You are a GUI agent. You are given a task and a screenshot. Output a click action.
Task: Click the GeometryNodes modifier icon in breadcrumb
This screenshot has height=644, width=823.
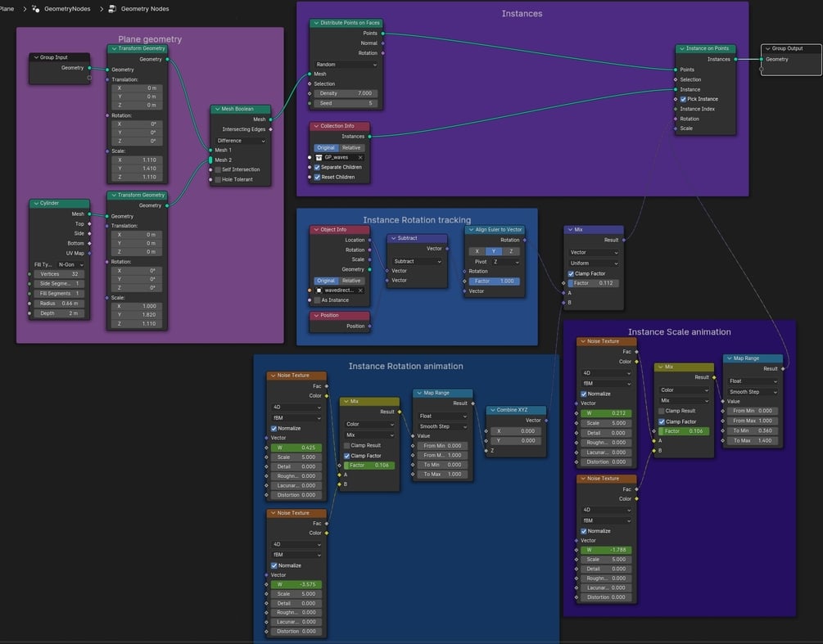coord(35,8)
